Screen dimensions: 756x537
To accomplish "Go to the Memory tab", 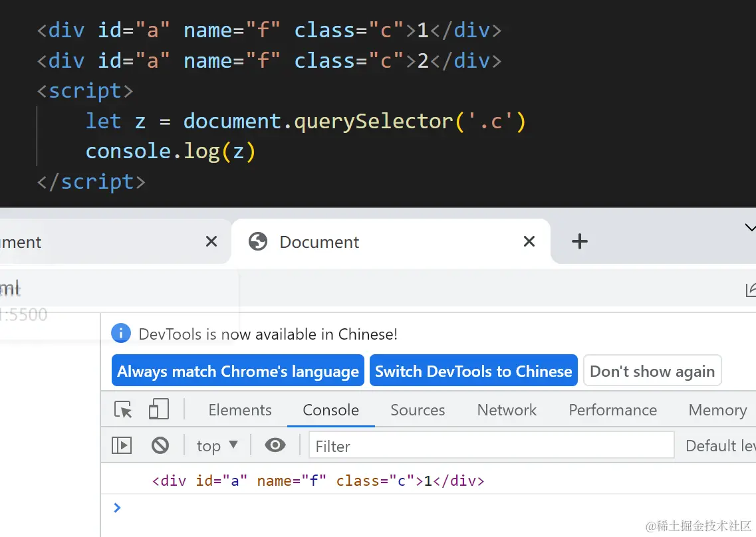I will pos(717,410).
